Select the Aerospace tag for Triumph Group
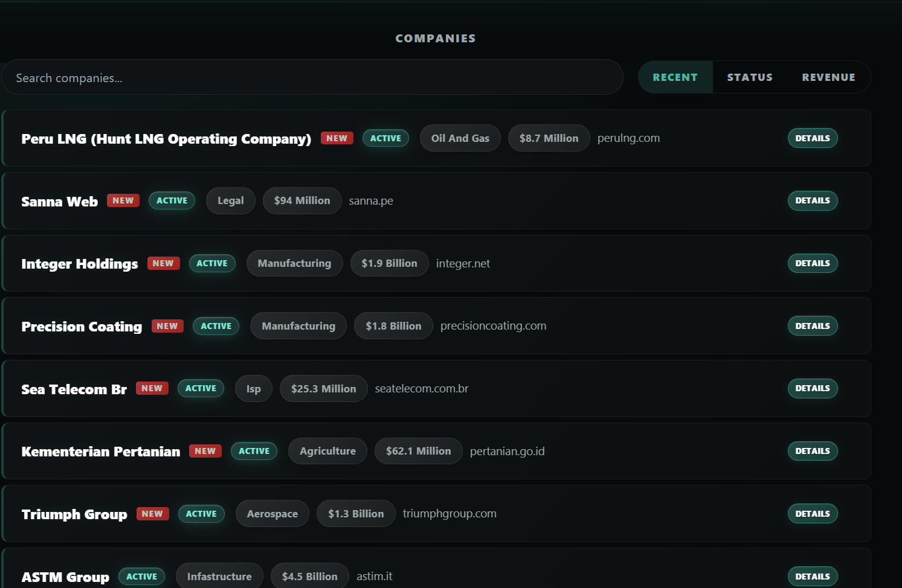The width and height of the screenshot is (902, 588). click(272, 513)
